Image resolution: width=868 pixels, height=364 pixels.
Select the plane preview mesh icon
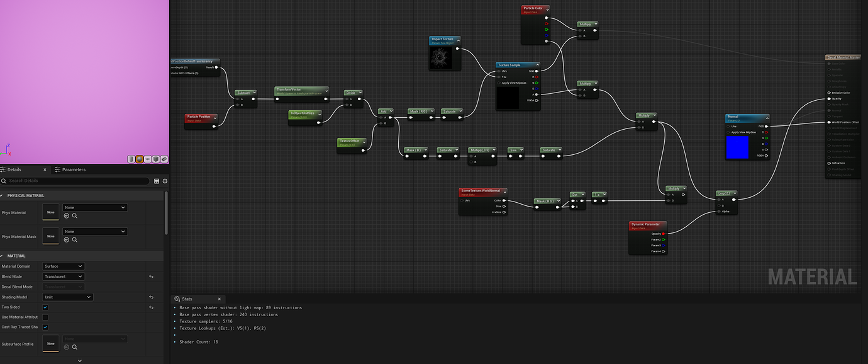(147, 159)
